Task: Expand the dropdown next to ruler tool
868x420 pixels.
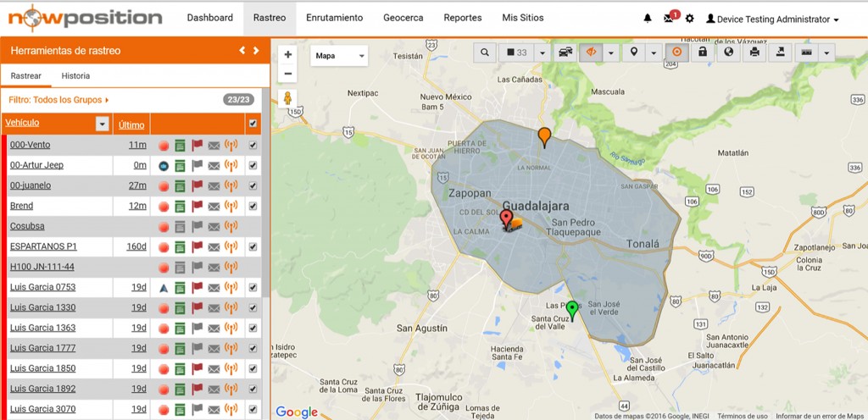Action: point(826,52)
